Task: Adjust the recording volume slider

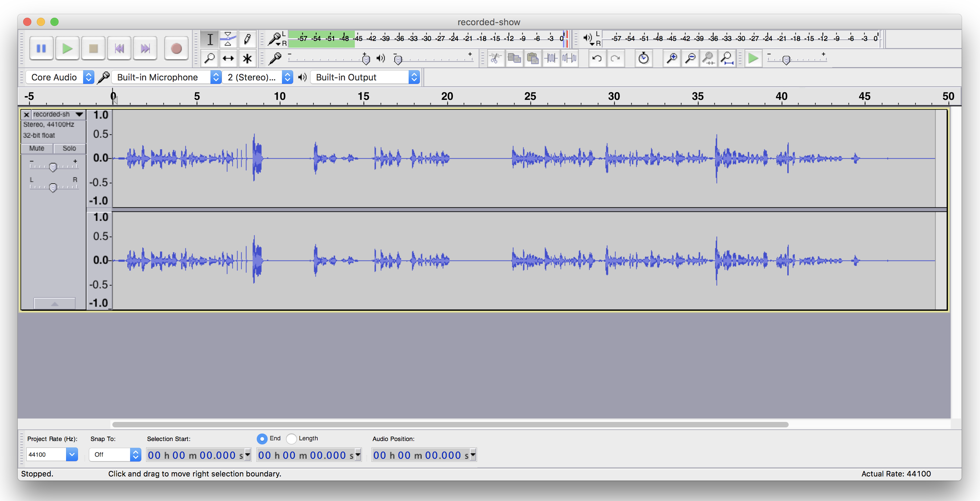Action: coord(366,59)
